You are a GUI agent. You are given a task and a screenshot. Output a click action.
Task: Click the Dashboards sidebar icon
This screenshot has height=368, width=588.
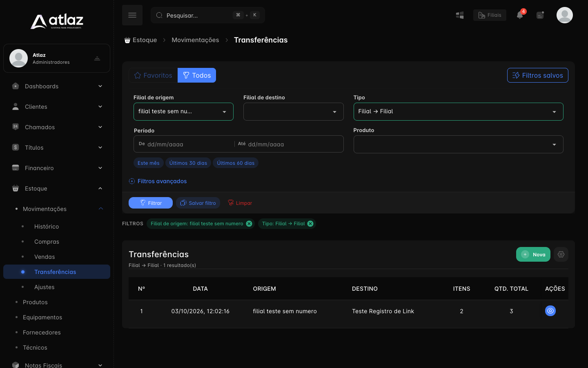(x=16, y=86)
